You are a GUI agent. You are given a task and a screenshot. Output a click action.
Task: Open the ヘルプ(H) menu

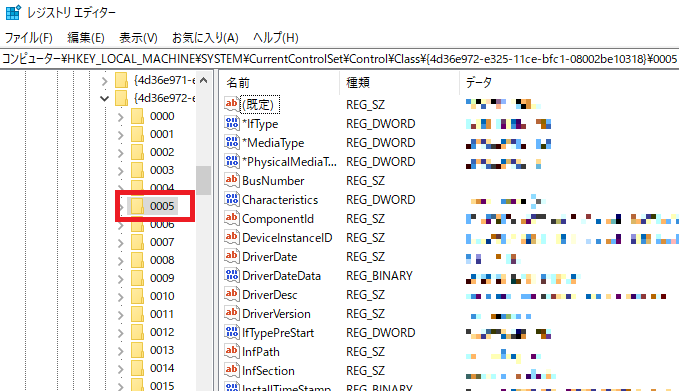pyautogui.click(x=275, y=38)
